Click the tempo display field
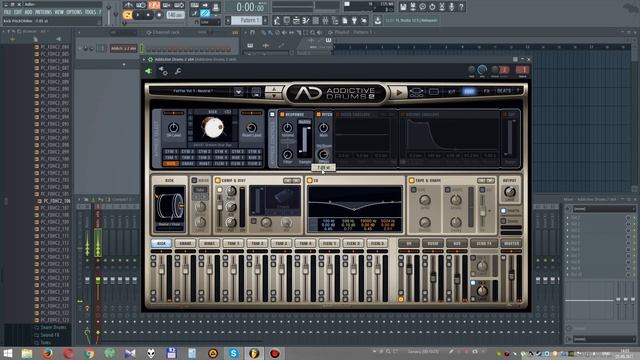 tap(175, 15)
